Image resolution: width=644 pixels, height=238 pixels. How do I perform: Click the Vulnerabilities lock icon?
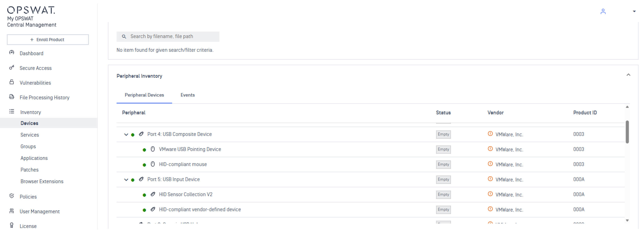click(x=12, y=82)
